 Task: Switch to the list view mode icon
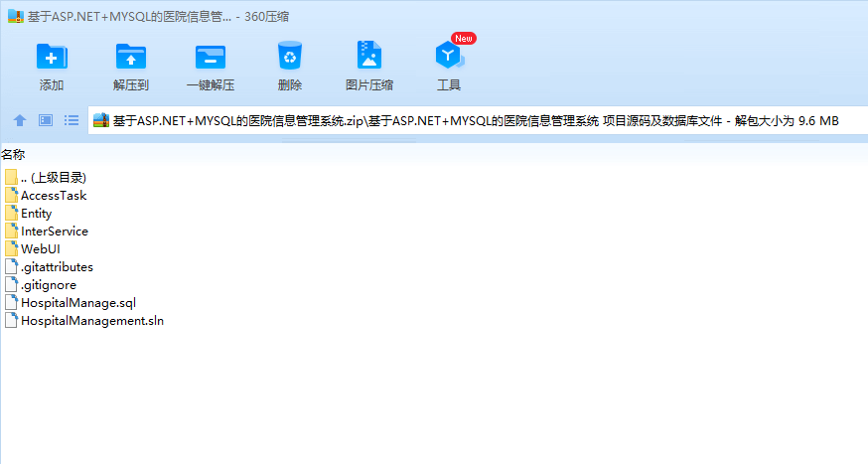click(x=71, y=120)
